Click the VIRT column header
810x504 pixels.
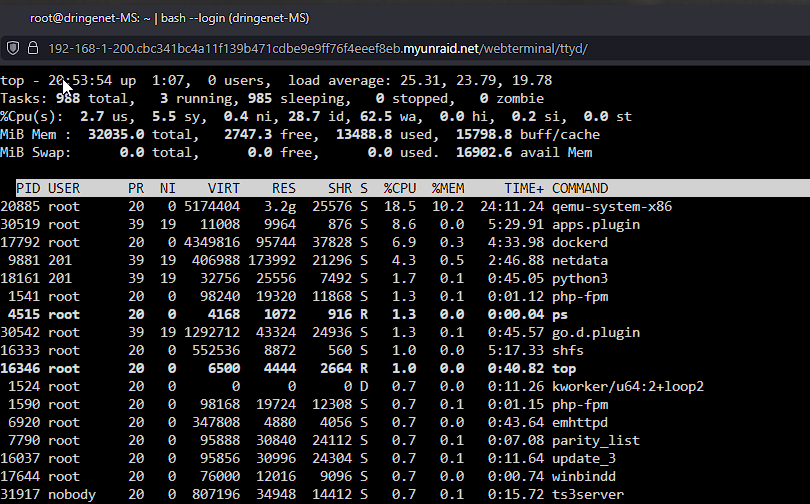(224, 188)
